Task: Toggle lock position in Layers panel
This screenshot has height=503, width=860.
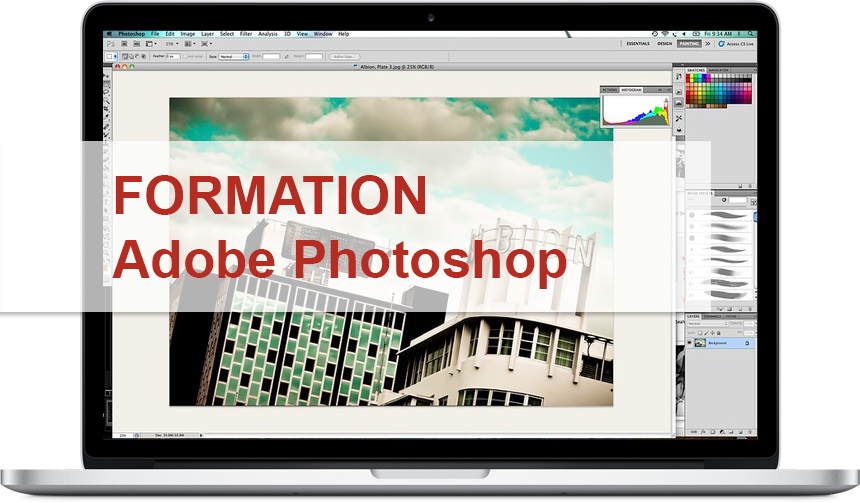Action: pos(712,333)
